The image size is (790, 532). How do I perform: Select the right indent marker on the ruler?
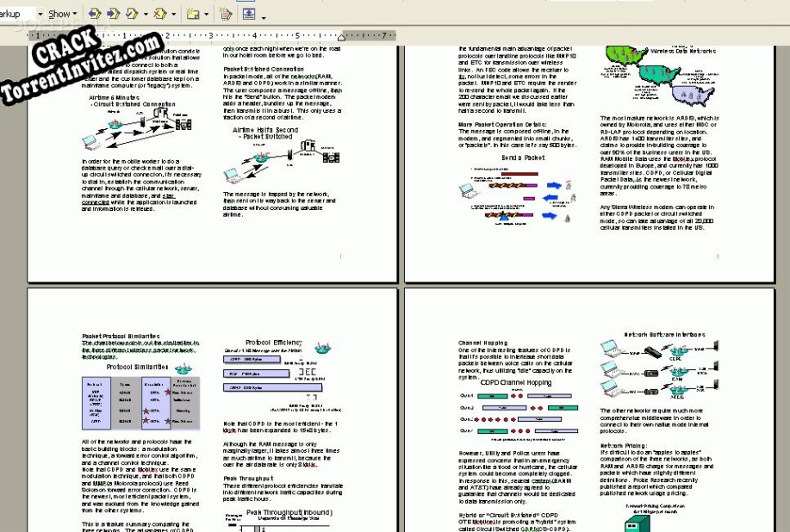tap(342, 36)
